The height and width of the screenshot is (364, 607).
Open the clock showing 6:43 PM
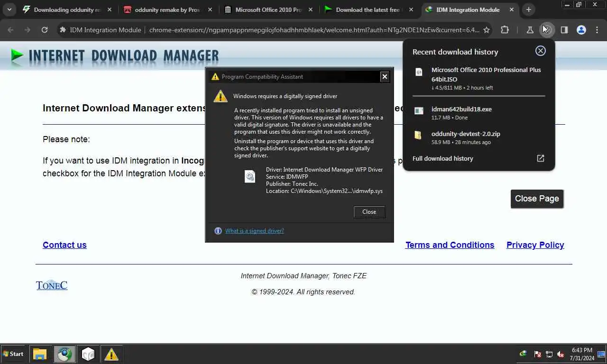pyautogui.click(x=582, y=354)
